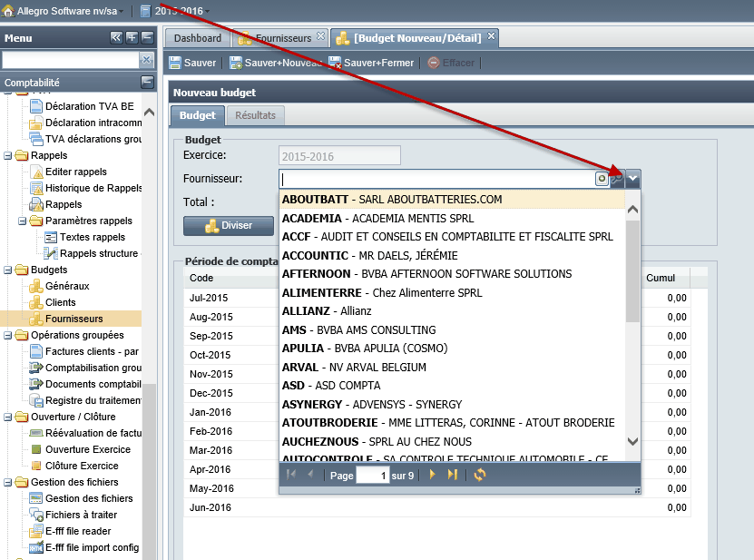Close the Fournisseurs tab
754x560 pixels.
click(x=320, y=36)
